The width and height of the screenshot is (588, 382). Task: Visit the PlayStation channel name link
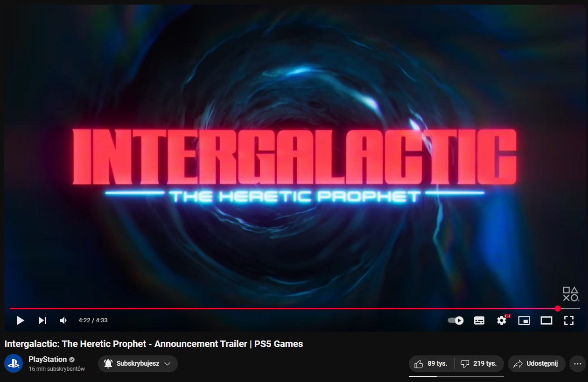click(48, 360)
